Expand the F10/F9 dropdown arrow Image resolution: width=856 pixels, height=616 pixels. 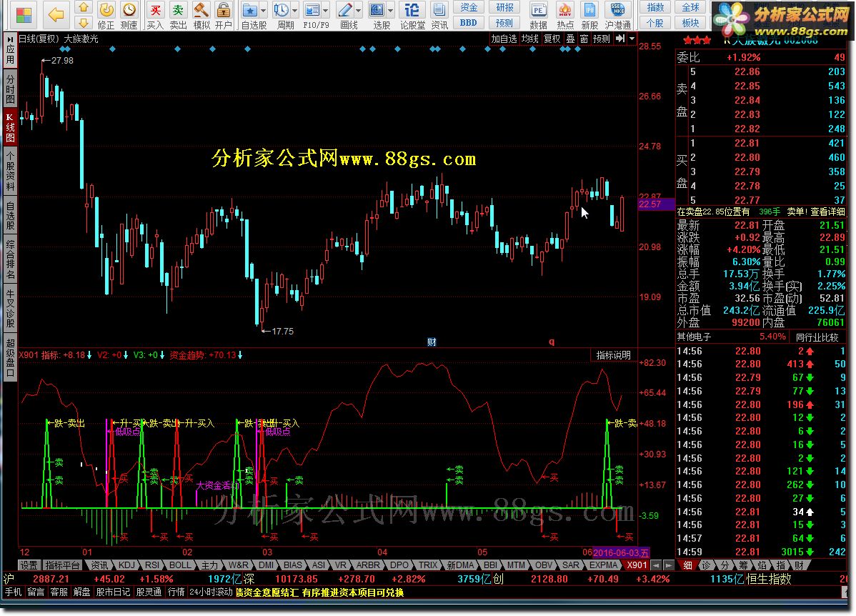pos(326,11)
